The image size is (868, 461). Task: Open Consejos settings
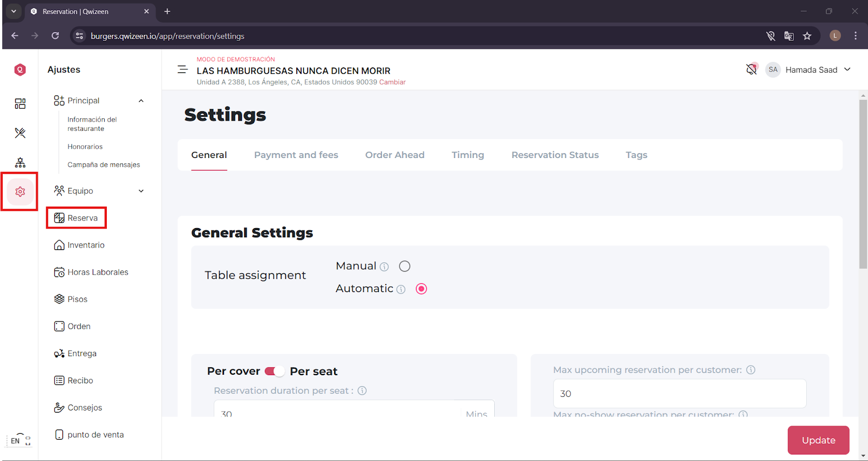click(x=78, y=408)
